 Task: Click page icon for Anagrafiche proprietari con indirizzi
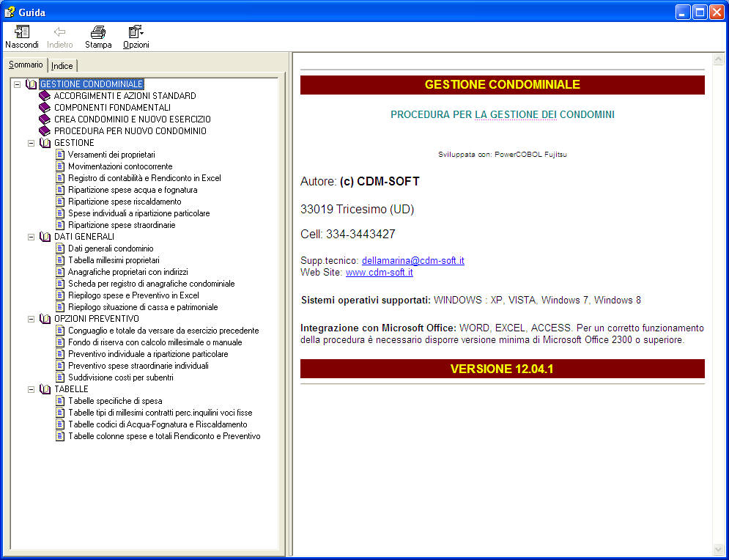coord(60,272)
